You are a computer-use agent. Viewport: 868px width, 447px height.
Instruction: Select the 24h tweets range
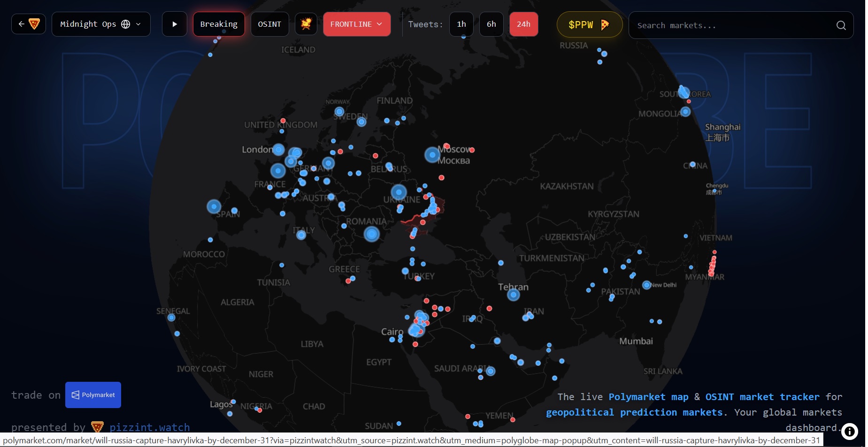click(x=523, y=24)
